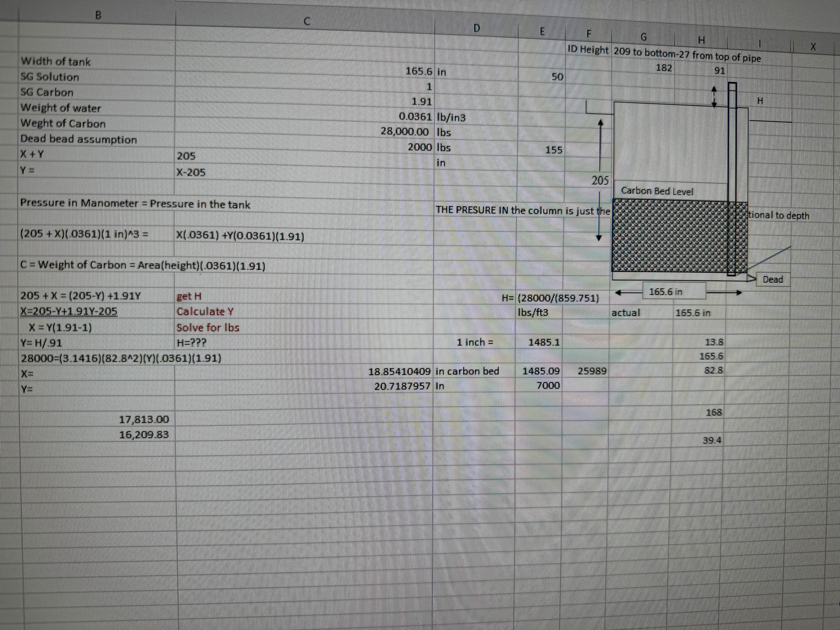Select column C header
The height and width of the screenshot is (630, 840).
(x=307, y=22)
